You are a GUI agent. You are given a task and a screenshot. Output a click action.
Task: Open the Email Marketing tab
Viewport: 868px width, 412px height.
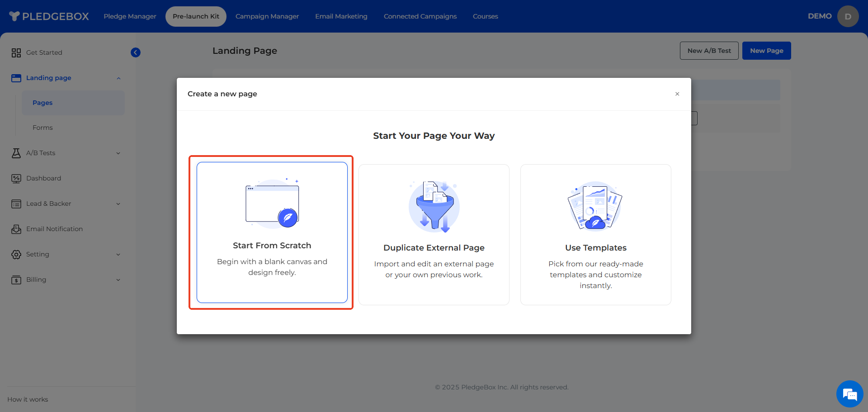click(x=341, y=16)
